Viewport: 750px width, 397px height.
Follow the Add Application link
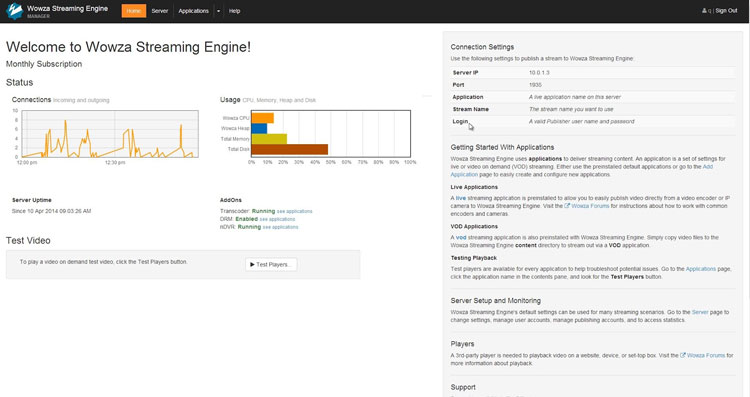click(x=582, y=171)
